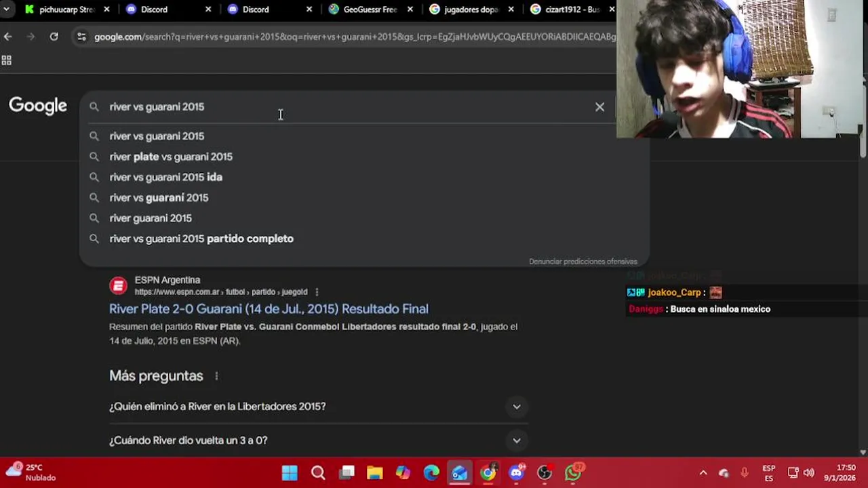Click the Google logo
This screenshot has width=868, height=488.
coord(38,106)
